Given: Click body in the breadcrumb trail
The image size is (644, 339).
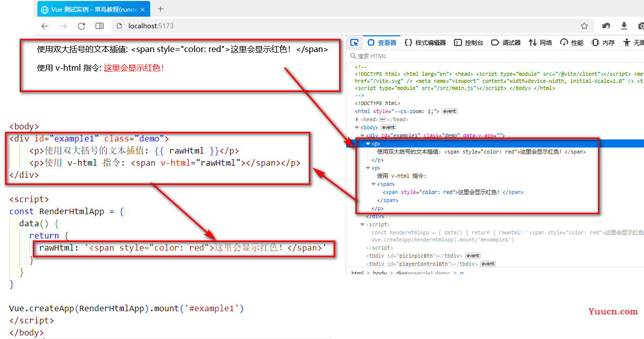Looking at the screenshot, I should point(380,273).
